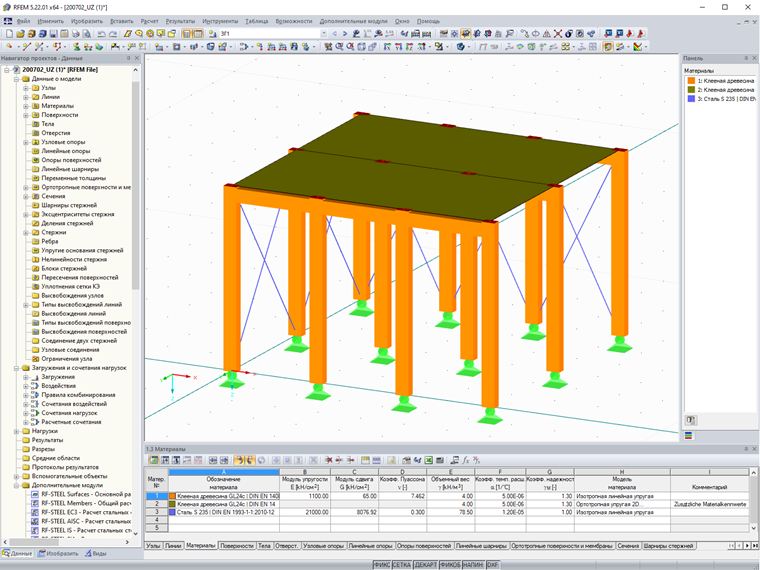Switch to Данные navigator tab
This screenshot has height=570, width=760.
(17, 554)
